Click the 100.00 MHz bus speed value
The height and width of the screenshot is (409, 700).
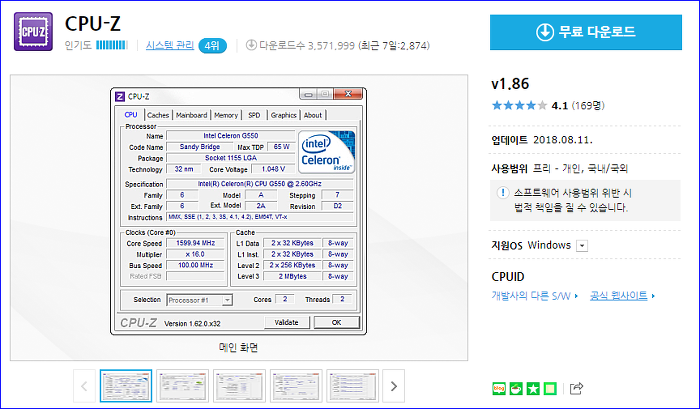click(196, 265)
